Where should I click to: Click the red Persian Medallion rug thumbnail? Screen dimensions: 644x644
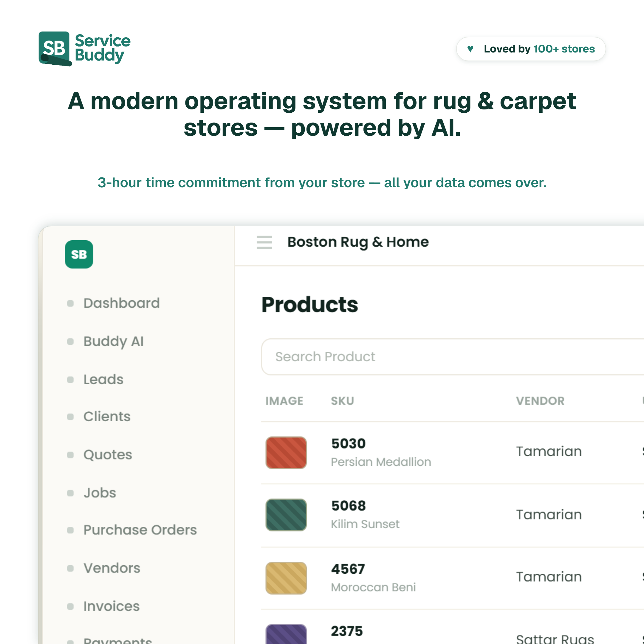(x=286, y=453)
